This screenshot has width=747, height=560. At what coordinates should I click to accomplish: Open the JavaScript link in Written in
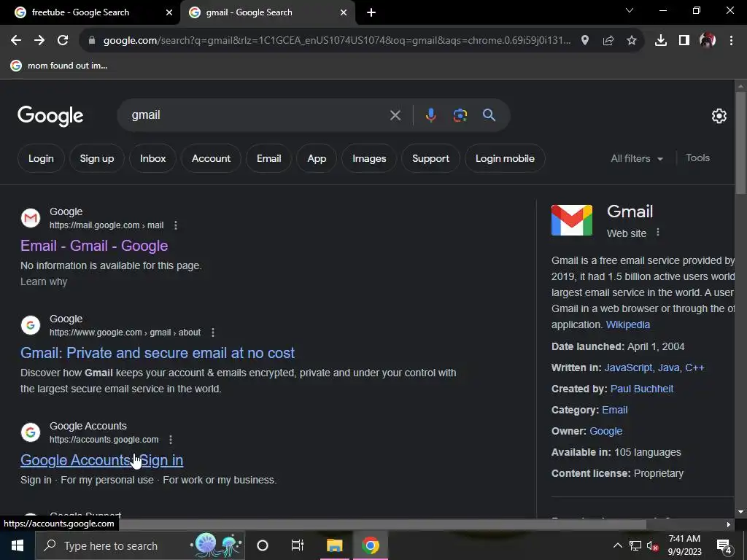[x=628, y=367]
